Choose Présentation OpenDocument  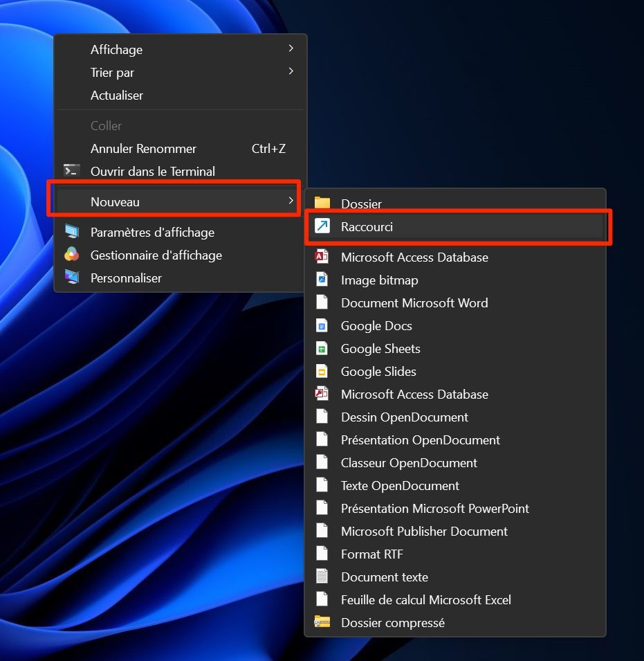455,440
